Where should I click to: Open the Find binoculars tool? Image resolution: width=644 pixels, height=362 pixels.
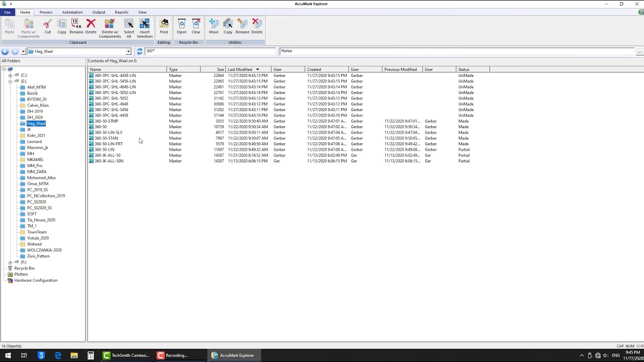pyautogui.click(x=164, y=27)
